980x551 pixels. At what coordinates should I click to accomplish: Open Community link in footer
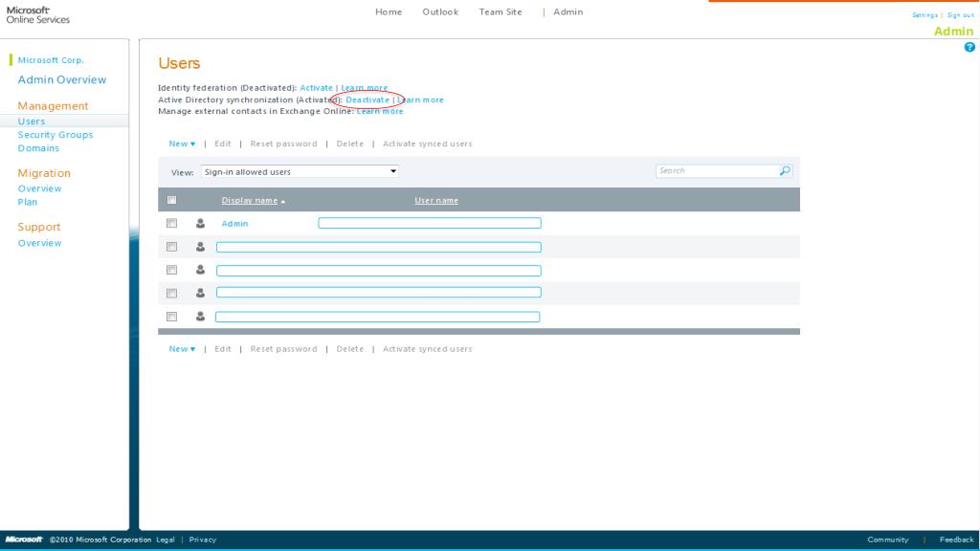[887, 540]
